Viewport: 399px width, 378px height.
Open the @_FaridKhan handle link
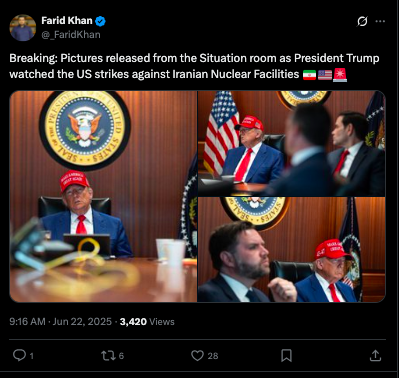click(71, 35)
